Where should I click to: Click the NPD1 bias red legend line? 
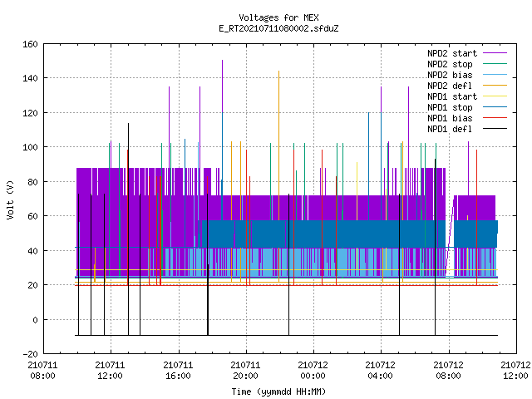(495, 118)
